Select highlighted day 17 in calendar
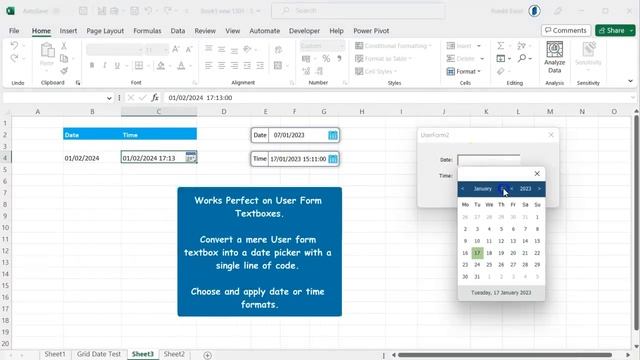Screen dimensions: 640x360 pos(477,253)
